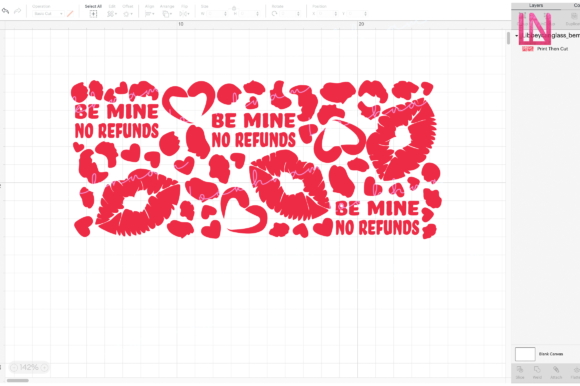
Task: Open the Operation Basic Cut dropdown
Action: click(48, 14)
